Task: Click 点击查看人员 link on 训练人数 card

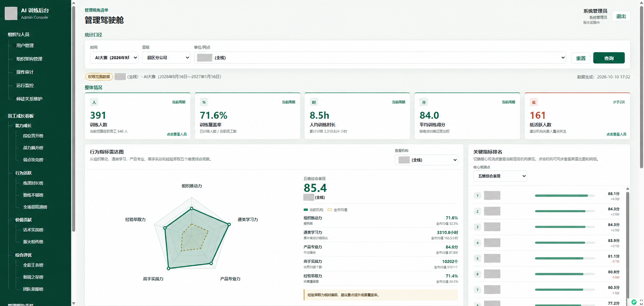Action: pos(176,134)
